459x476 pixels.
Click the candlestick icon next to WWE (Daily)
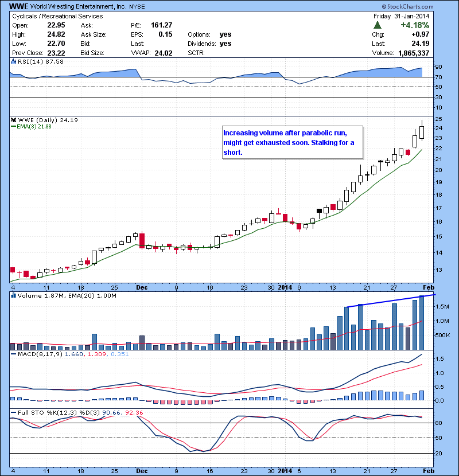pyautogui.click(x=13, y=120)
